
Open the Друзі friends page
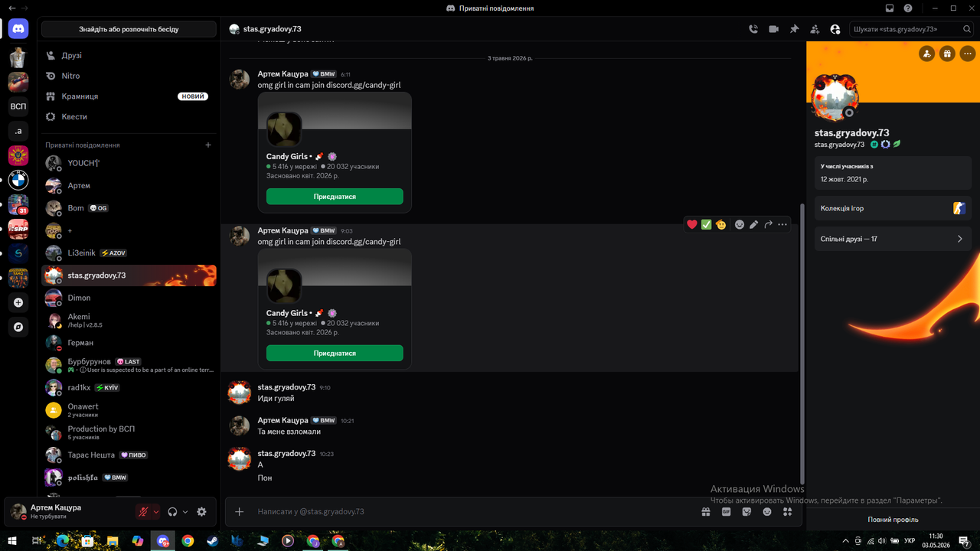pos(129,56)
